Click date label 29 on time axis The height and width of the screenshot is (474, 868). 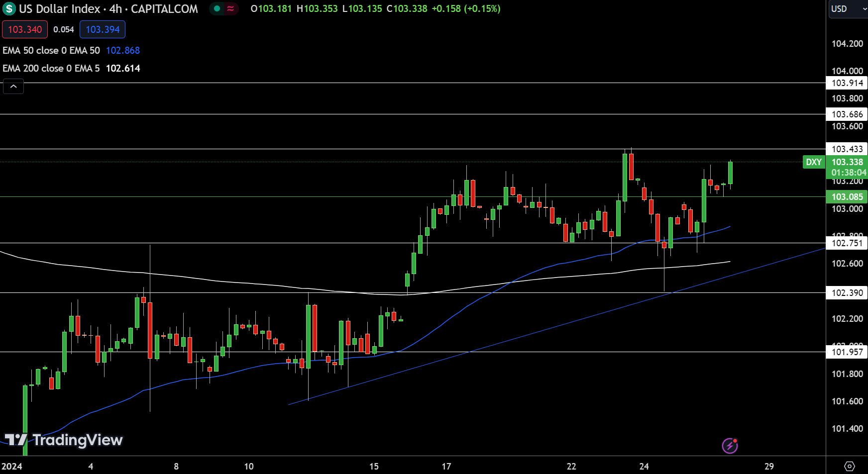(769, 466)
